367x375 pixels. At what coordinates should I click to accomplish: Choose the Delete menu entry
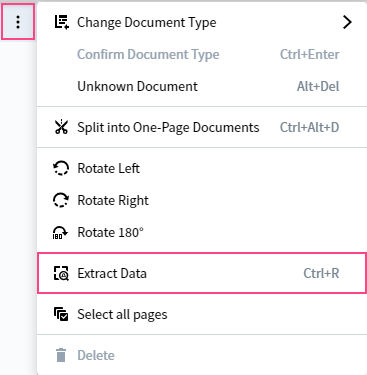point(202,355)
